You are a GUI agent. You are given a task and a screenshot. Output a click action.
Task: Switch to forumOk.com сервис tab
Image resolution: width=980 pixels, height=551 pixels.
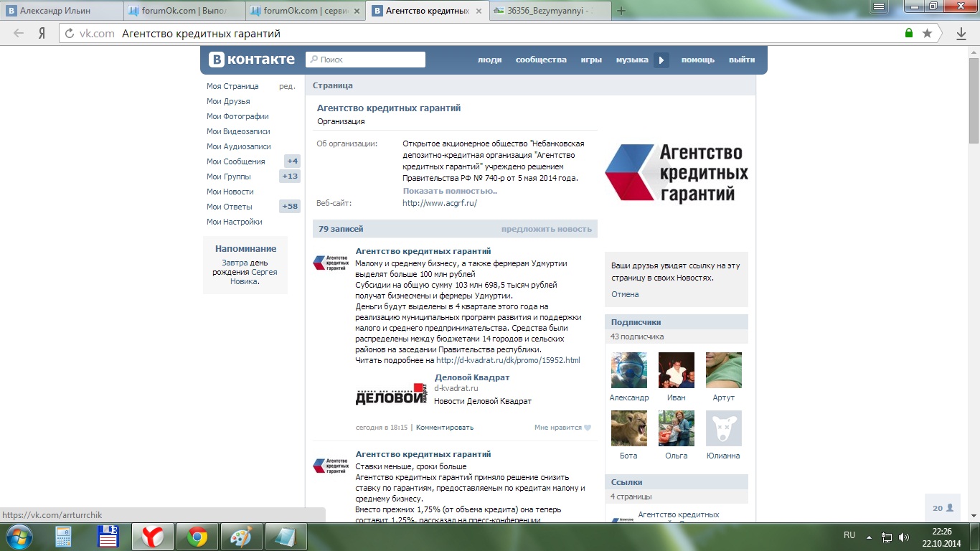click(306, 11)
